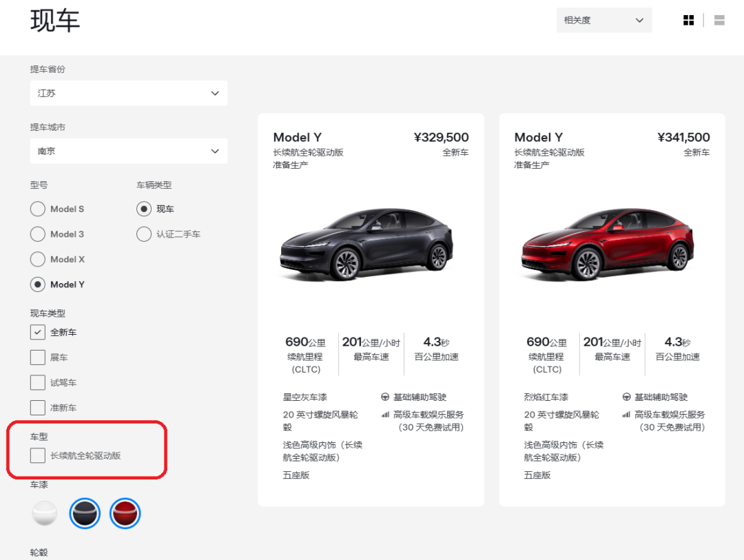The image size is (744, 560).
Task: Uncheck the 全新车 checkbox
Action: [37, 332]
